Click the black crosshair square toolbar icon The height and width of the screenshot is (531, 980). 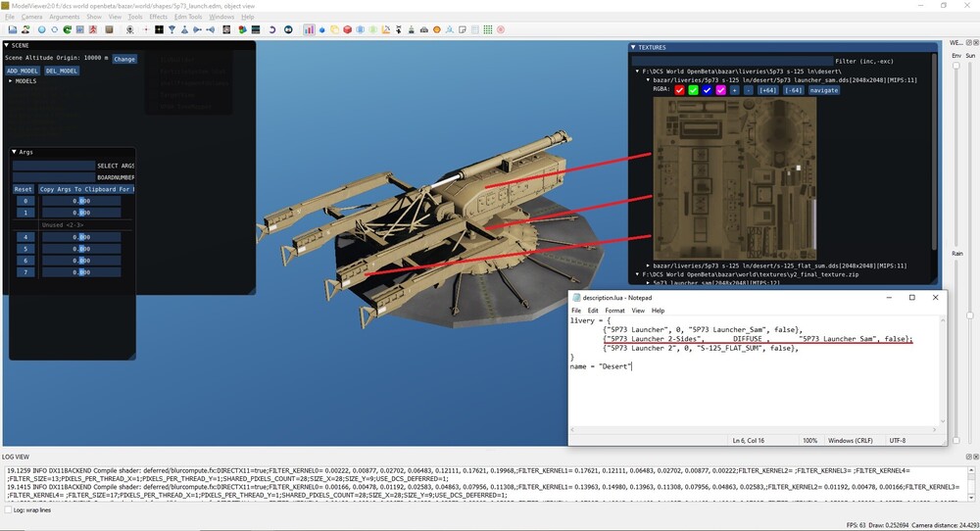(x=159, y=29)
